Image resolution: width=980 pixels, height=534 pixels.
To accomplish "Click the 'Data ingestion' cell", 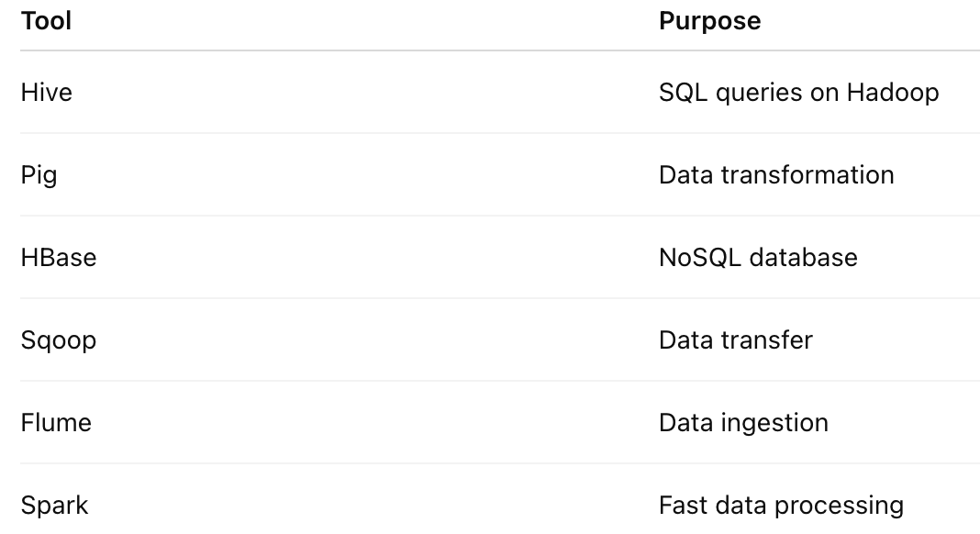I will [x=744, y=423].
